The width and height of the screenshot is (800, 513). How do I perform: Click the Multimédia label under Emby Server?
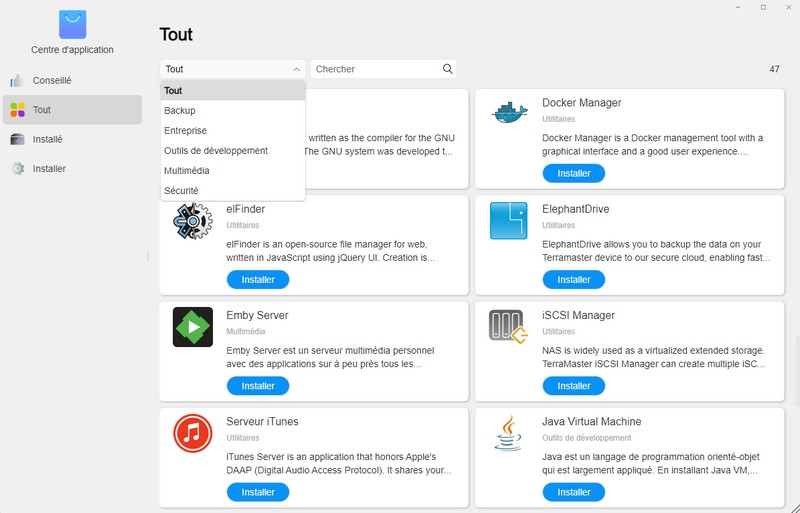[245, 331]
